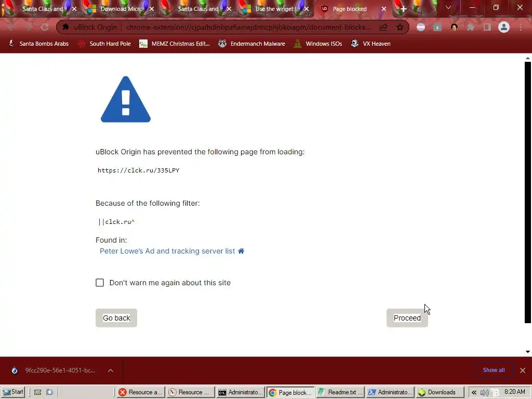
Task: Open the Endermanch Malware bookmark
Action: 252,44
